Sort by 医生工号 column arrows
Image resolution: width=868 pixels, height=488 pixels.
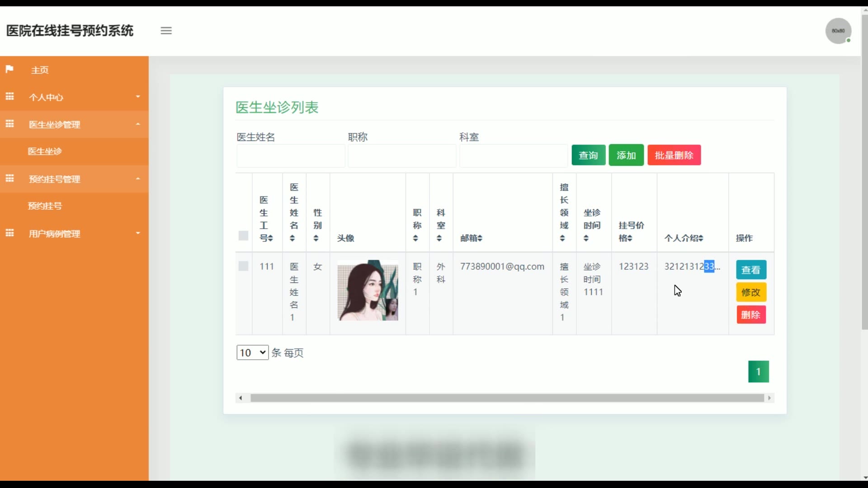point(270,238)
